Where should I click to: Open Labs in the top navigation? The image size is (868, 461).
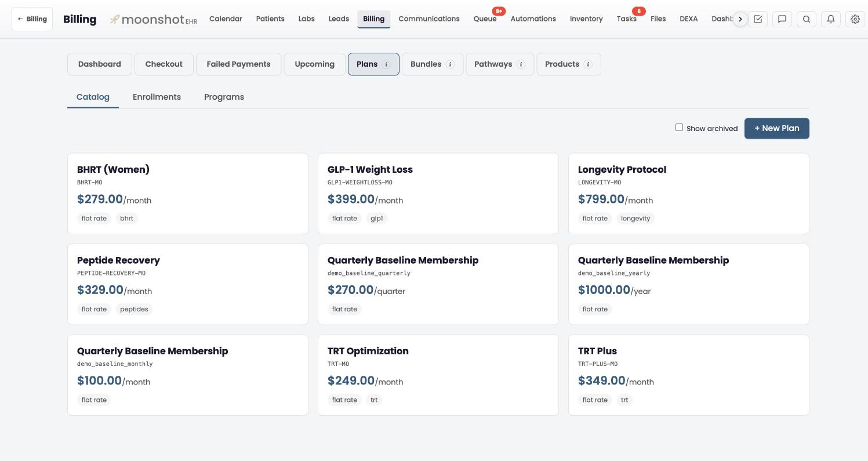point(306,19)
